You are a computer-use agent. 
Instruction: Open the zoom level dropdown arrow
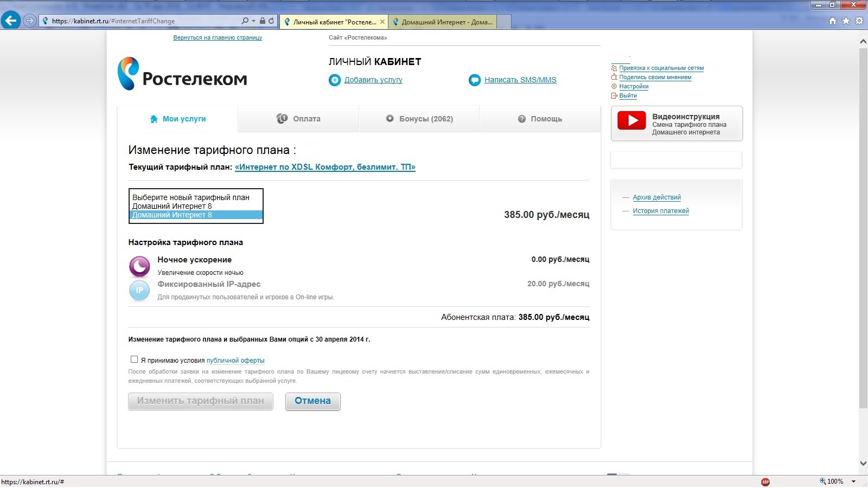click(x=853, y=481)
